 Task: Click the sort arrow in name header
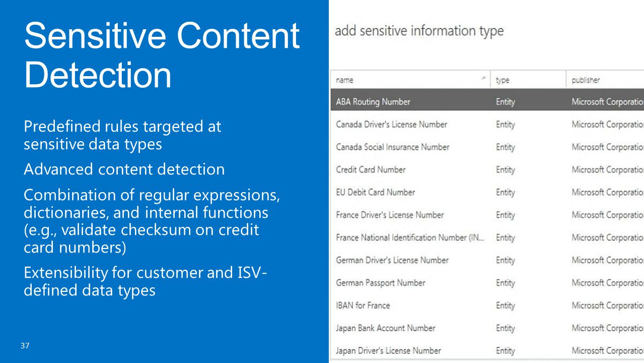[483, 78]
